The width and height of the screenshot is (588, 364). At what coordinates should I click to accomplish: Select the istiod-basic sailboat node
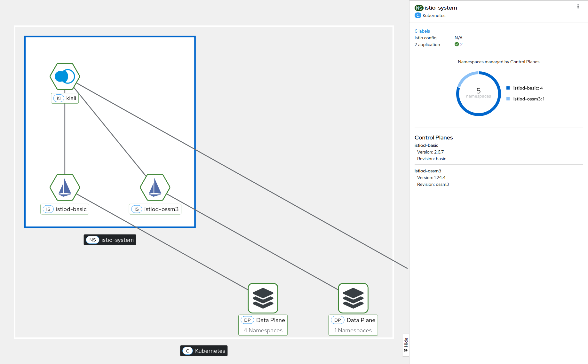[x=65, y=187]
